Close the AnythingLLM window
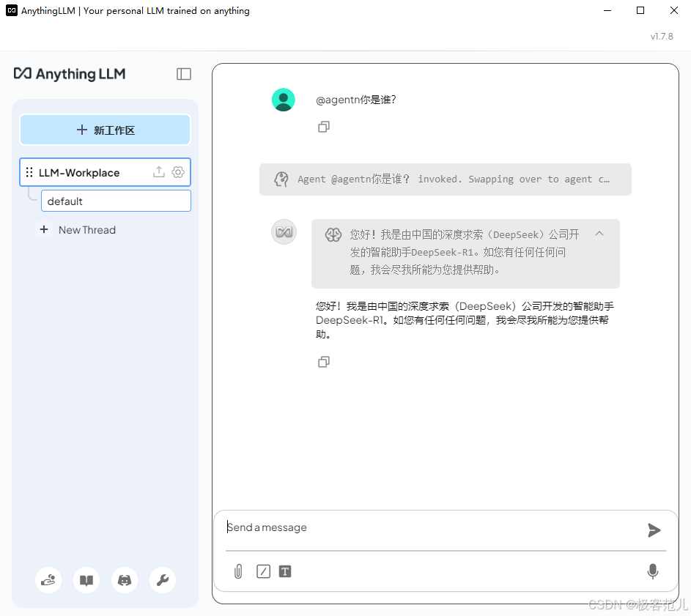Viewport: 691px width, 616px height. [674, 10]
